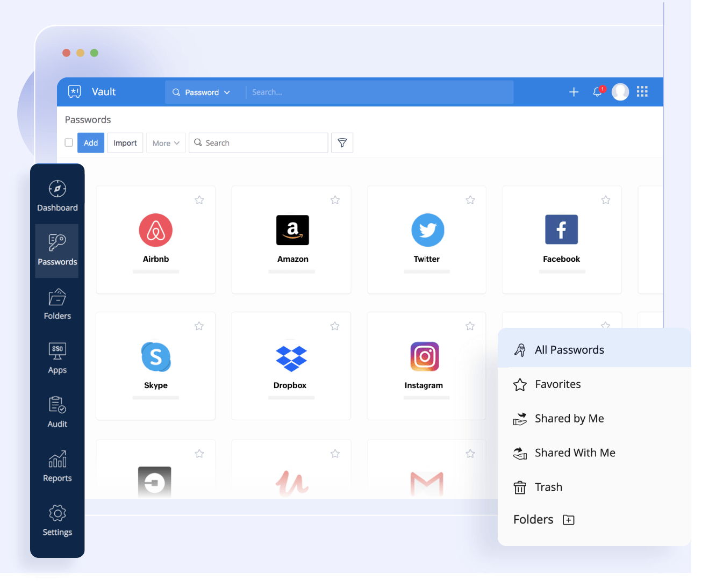This screenshot has width=702, height=588.
Task: Click the Import button
Action: 125,143
